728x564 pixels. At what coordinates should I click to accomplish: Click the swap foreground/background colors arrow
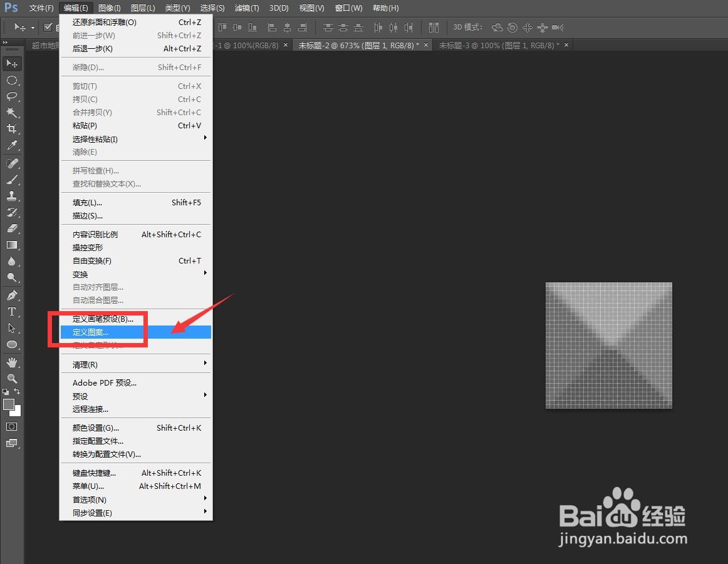click(19, 389)
